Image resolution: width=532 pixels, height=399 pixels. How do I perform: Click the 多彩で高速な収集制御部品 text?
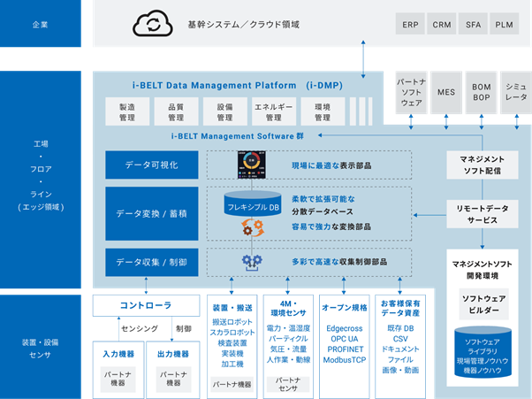pos(339,262)
